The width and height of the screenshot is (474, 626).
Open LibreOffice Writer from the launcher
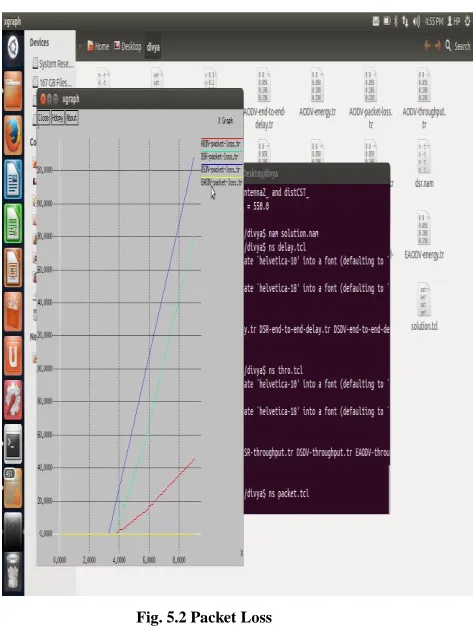click(x=13, y=179)
